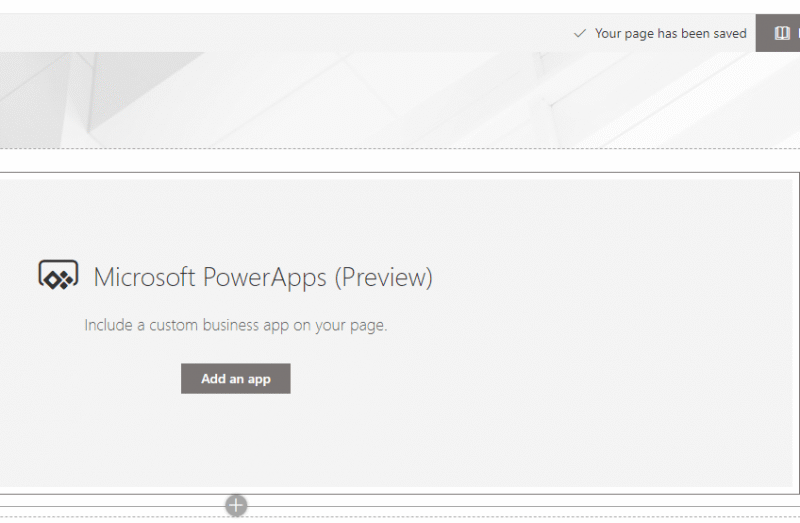
Task: Click the saved checkmark icon
Action: pos(580,34)
